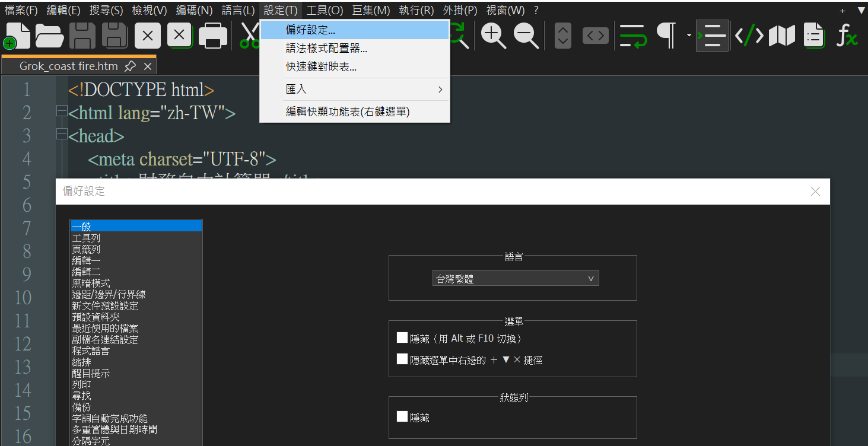
Task: Select 字詞自動完成功能 in preferences list
Action: [x=136, y=418]
